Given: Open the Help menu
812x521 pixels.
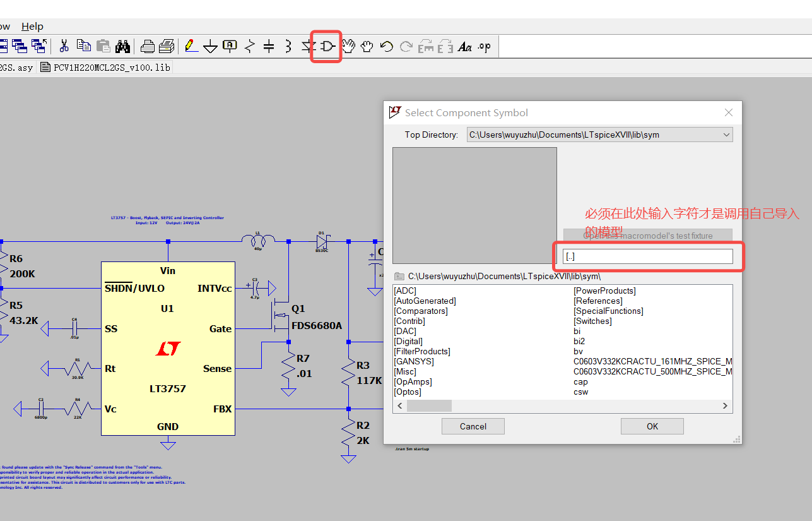Looking at the screenshot, I should 32,27.
